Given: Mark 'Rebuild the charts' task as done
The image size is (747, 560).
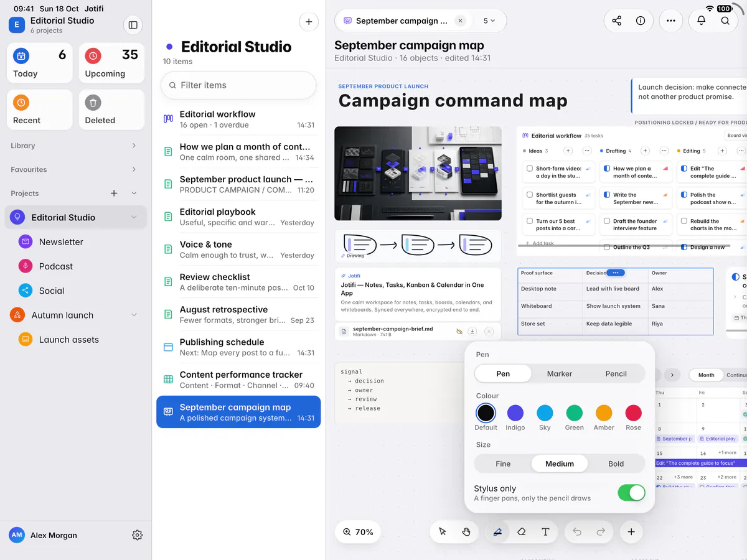Looking at the screenshot, I should click(x=684, y=221).
